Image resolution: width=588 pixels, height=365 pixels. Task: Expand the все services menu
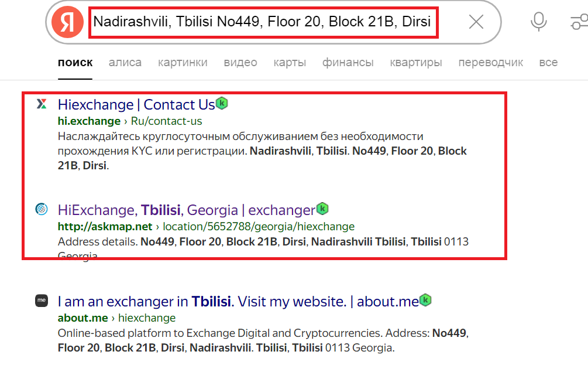click(x=548, y=62)
